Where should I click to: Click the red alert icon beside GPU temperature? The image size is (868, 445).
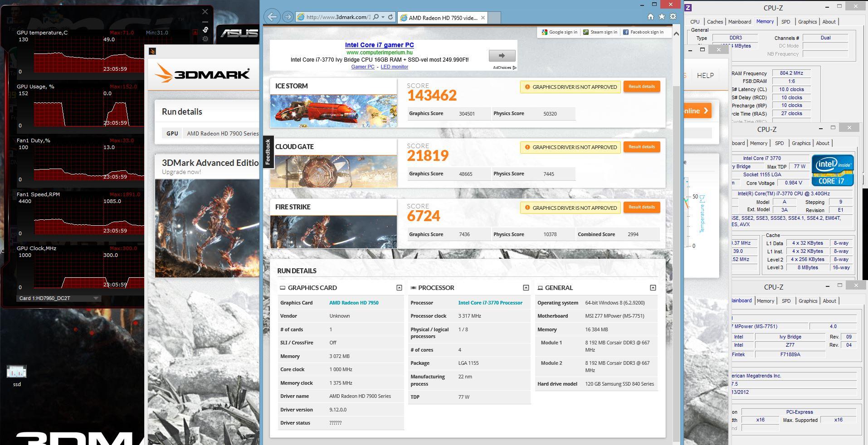pyautogui.click(x=195, y=33)
